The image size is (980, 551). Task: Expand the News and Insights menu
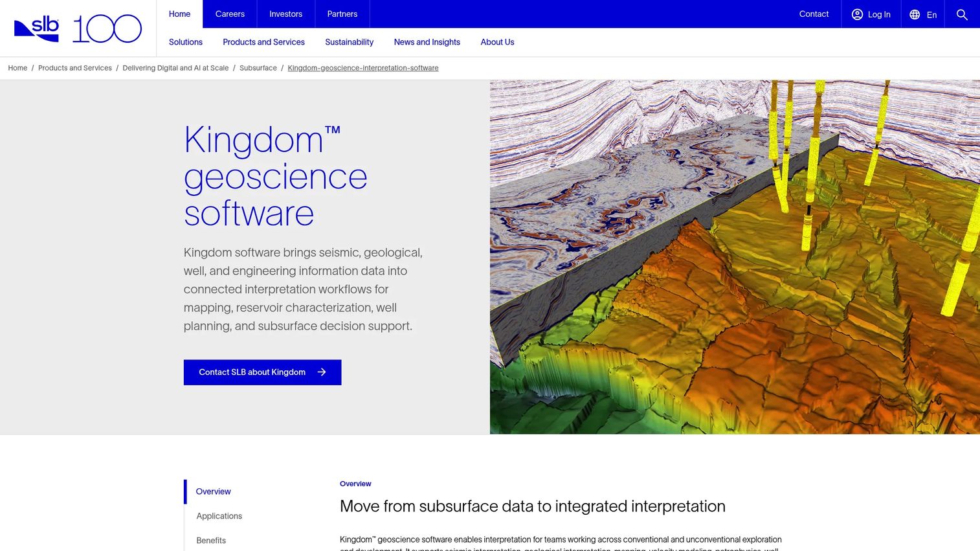point(427,42)
